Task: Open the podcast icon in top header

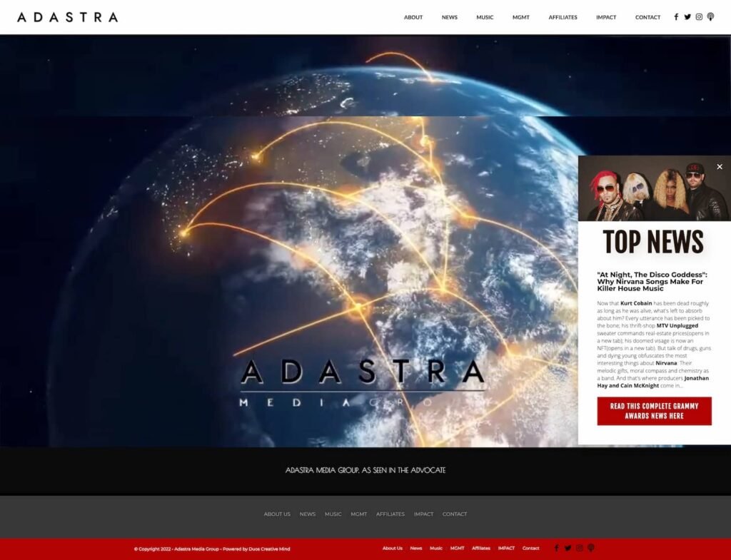Action: [710, 17]
